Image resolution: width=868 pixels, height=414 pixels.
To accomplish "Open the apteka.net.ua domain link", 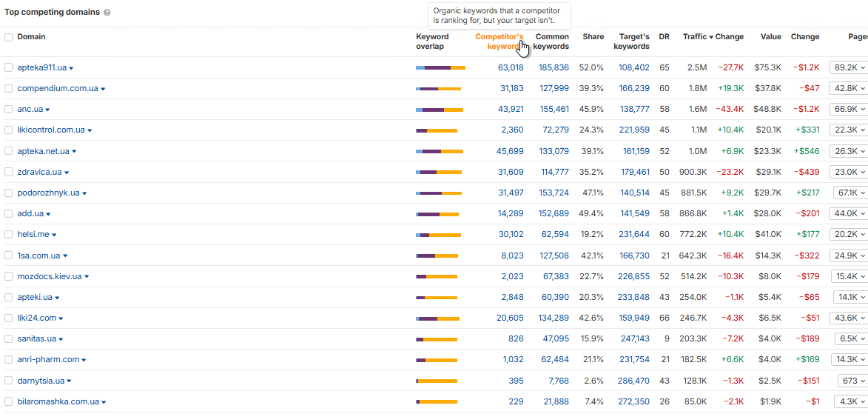I will 43,151.
